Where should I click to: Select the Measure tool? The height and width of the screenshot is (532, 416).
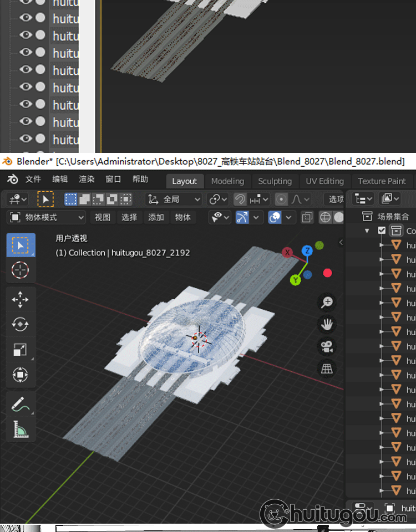pos(21,429)
